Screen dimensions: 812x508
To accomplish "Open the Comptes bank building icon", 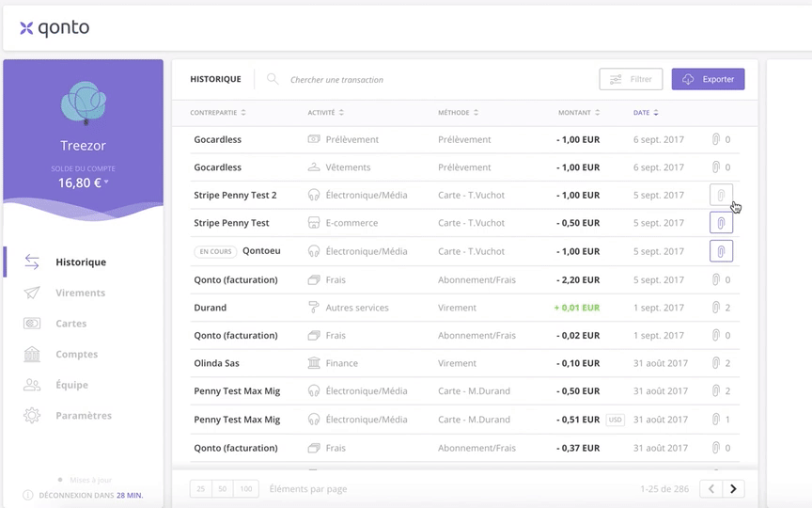I will point(32,354).
